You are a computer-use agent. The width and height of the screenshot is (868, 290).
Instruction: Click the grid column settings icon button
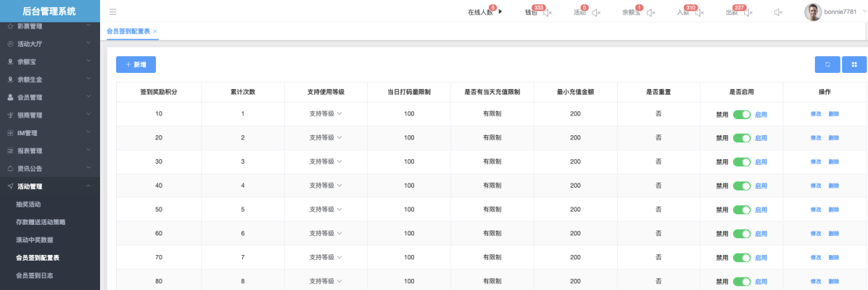click(854, 64)
